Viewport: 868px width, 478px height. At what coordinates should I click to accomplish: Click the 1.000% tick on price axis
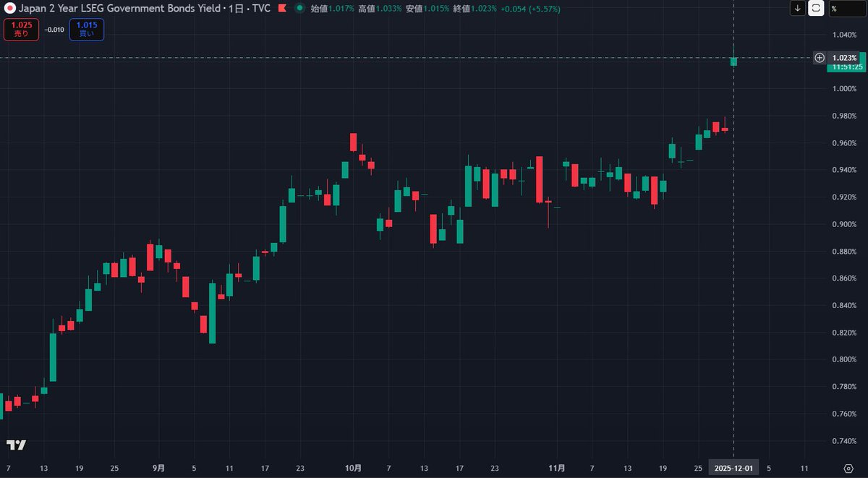[845, 88]
